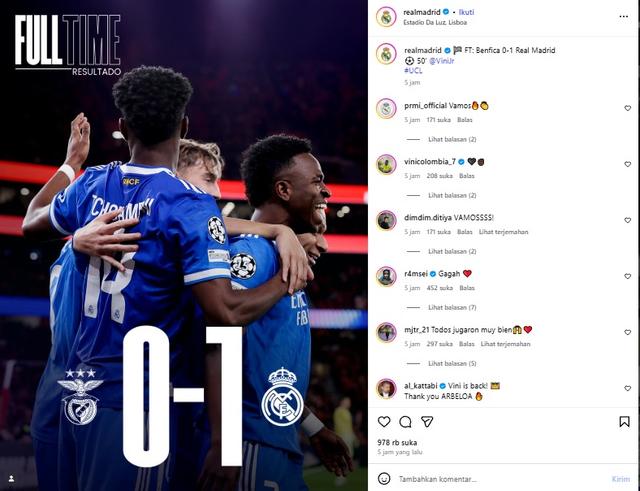The width and height of the screenshot is (640, 491).
Task: Follow realmadrid with Ikuti link
Action: coord(466,12)
